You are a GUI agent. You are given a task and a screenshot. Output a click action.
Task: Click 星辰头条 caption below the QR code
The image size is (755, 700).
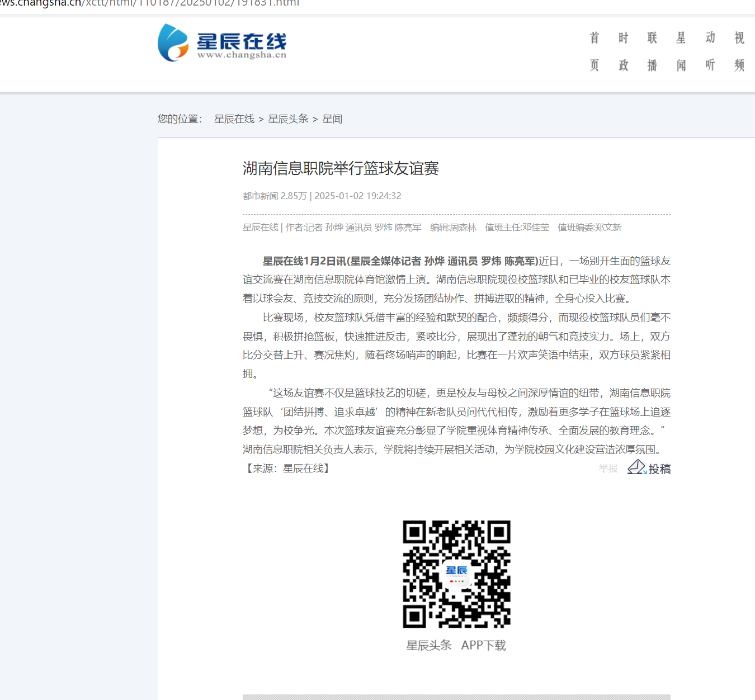pyautogui.click(x=428, y=645)
